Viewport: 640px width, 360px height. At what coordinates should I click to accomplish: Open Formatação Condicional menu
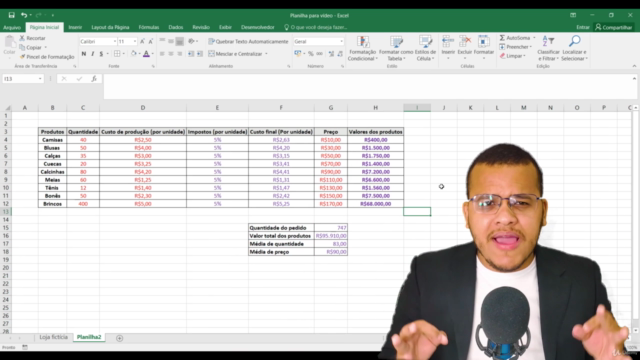coord(362,48)
